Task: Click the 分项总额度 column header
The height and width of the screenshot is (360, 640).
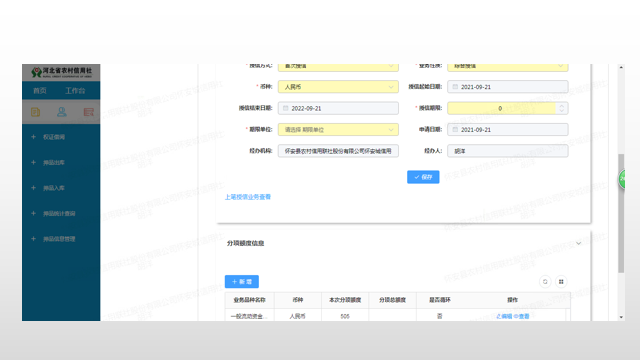Action: click(x=392, y=300)
